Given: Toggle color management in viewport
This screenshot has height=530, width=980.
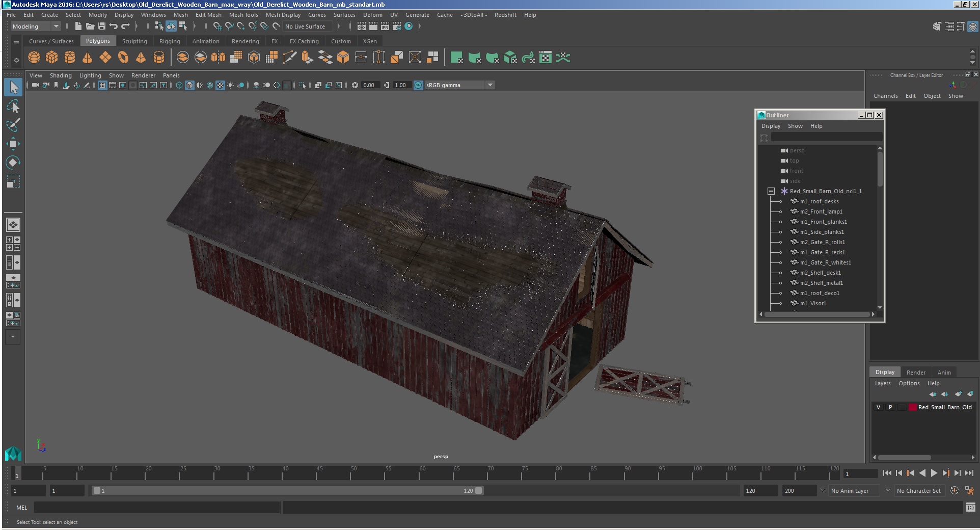Looking at the screenshot, I should click(418, 85).
